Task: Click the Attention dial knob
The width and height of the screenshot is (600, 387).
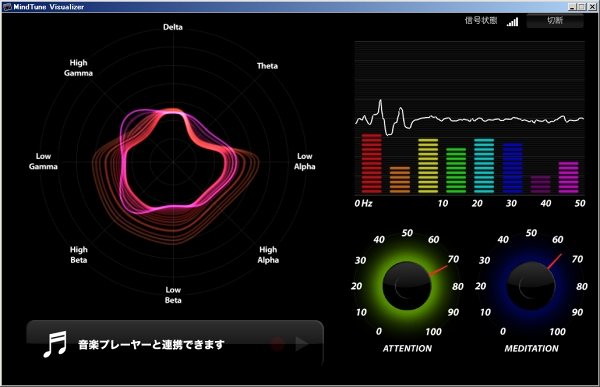Action: (406, 286)
